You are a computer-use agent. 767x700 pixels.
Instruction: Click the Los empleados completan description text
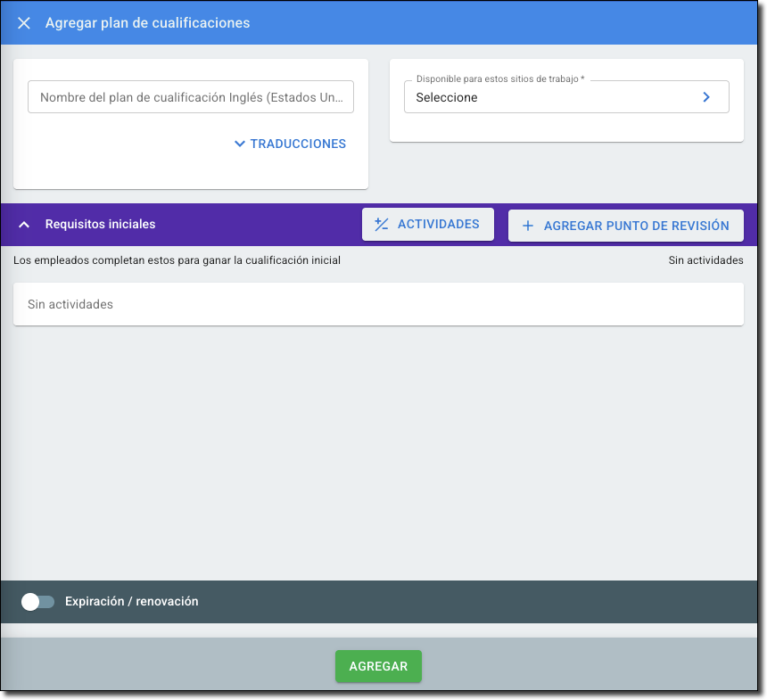[x=177, y=260]
